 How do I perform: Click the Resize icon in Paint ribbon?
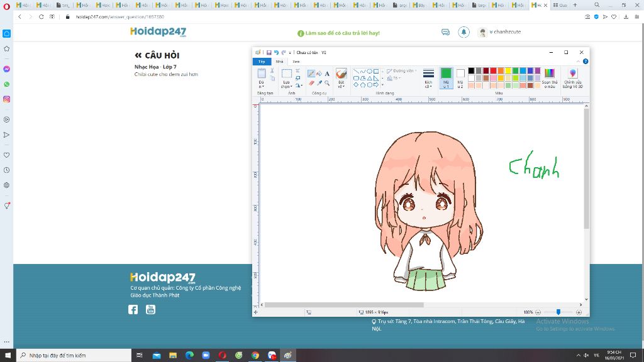[297, 78]
